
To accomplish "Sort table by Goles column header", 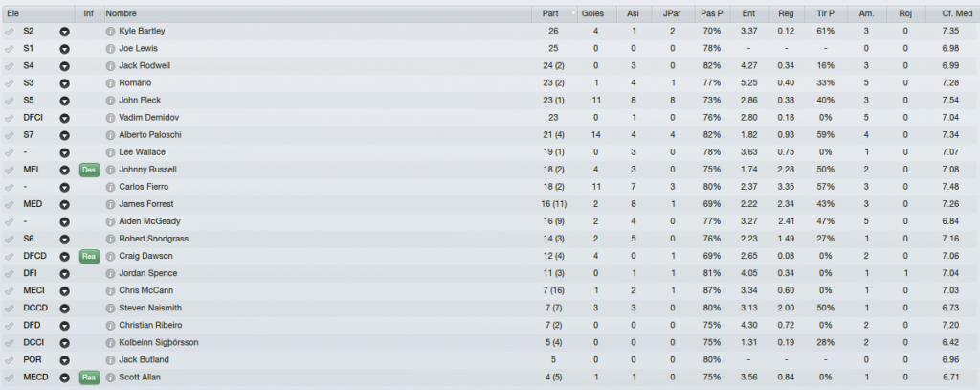I will click(592, 13).
